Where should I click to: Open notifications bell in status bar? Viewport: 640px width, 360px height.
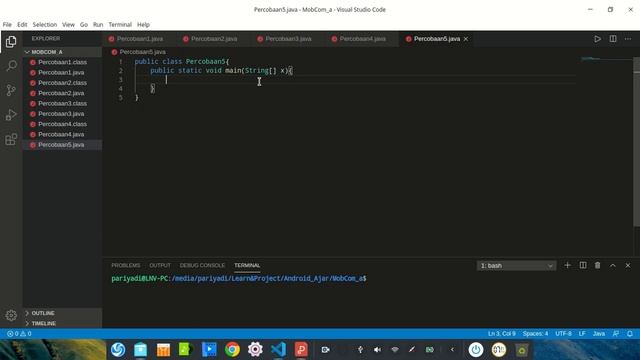(630, 334)
